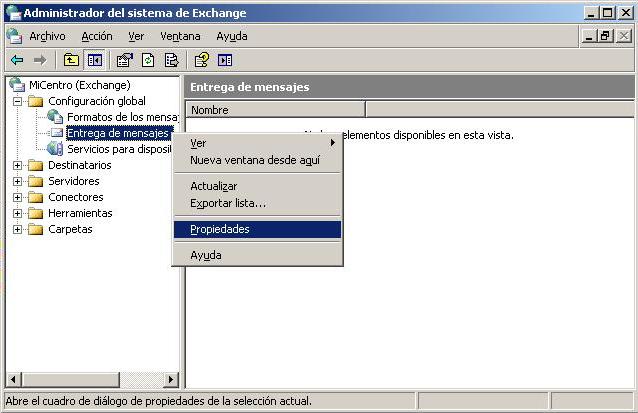
Task: Collapse the Configuración global node
Action: click(x=18, y=101)
